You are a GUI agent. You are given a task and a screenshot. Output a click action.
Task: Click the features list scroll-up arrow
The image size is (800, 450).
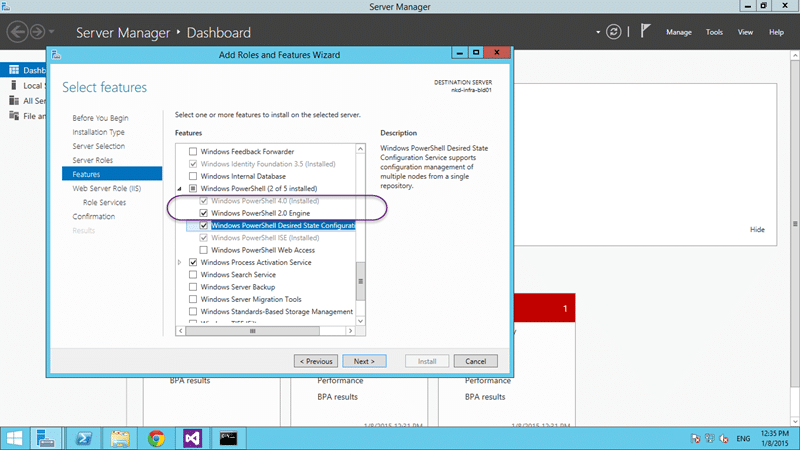361,148
